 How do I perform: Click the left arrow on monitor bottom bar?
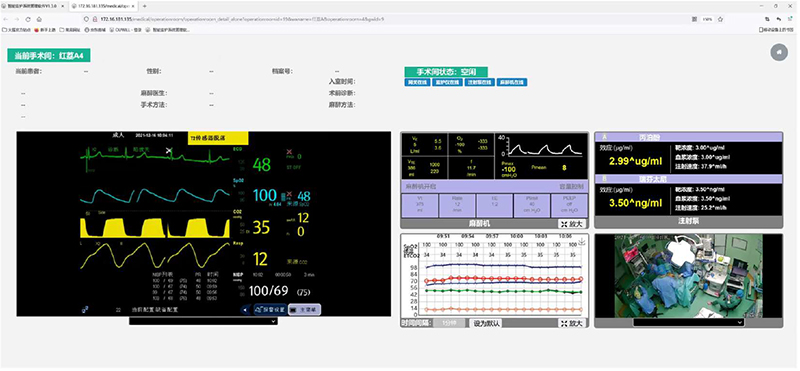point(245,309)
